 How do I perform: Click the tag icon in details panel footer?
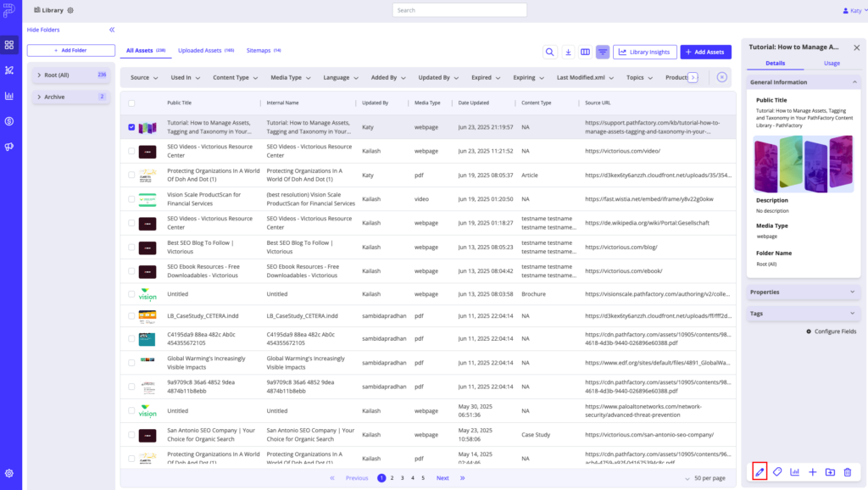[x=777, y=471]
